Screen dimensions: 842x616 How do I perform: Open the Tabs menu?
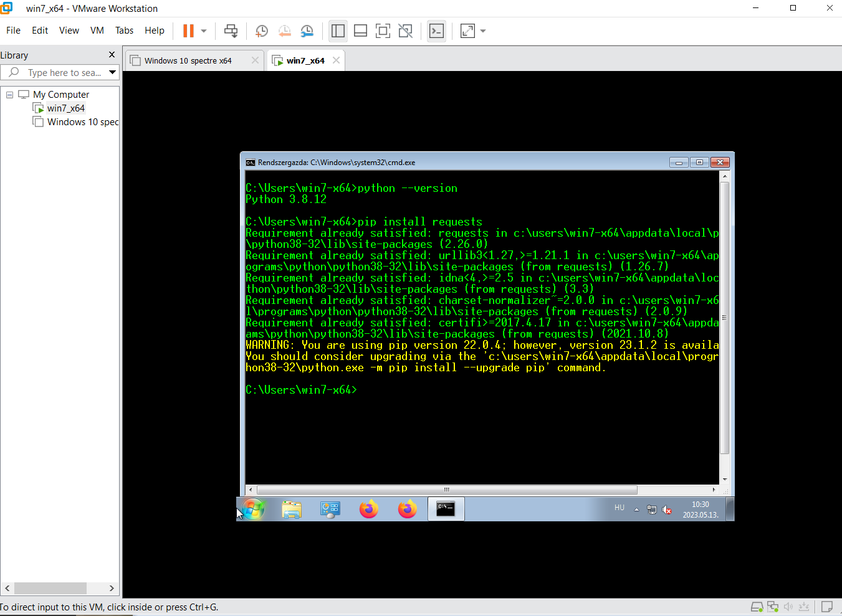124,31
